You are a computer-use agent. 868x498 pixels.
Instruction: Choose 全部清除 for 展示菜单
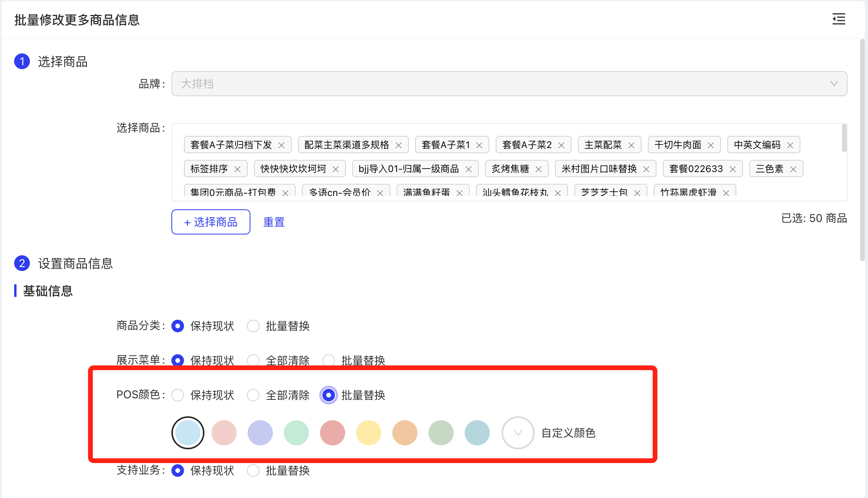click(x=253, y=360)
